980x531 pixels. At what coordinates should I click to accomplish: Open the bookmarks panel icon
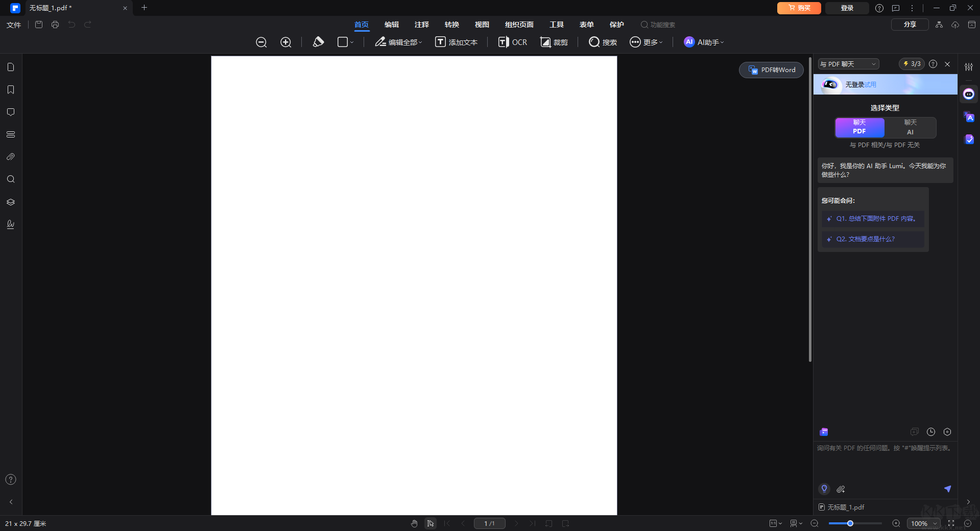(11, 89)
